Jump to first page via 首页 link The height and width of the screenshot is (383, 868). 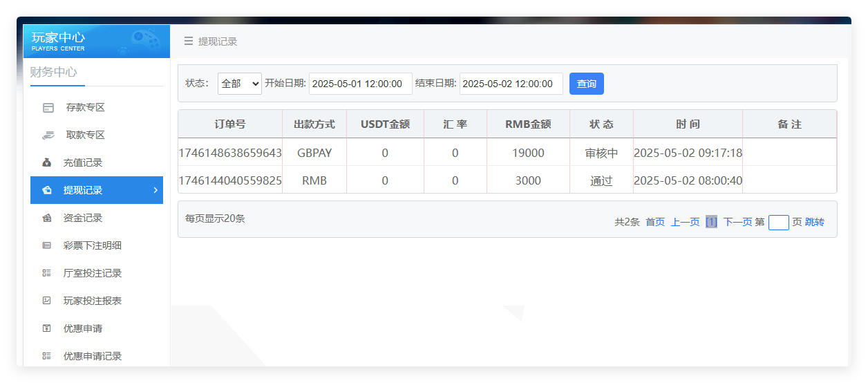[655, 222]
